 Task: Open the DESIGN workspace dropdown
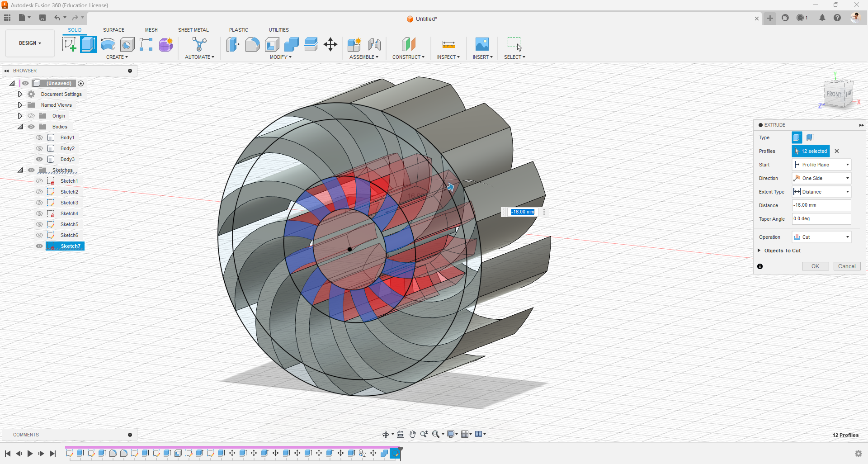(30, 43)
